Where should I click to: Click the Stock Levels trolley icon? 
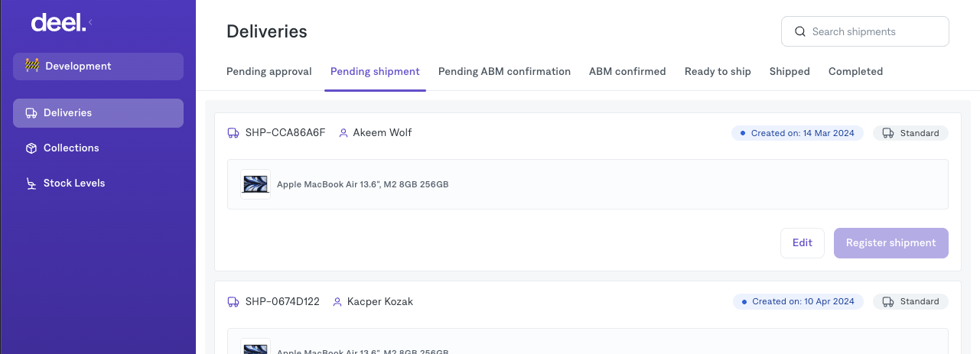[31, 183]
